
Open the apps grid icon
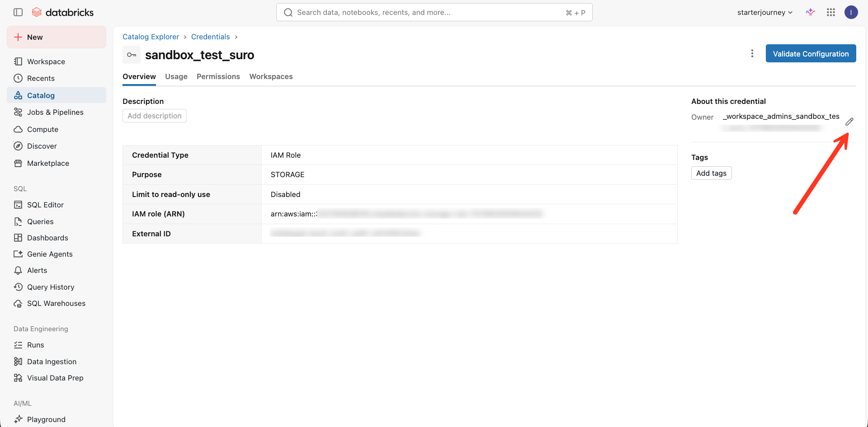point(831,12)
